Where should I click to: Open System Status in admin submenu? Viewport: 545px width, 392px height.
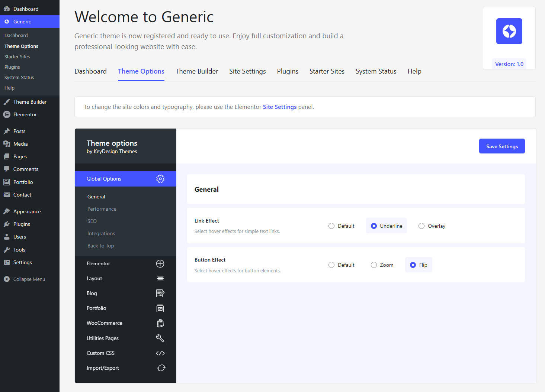point(19,77)
